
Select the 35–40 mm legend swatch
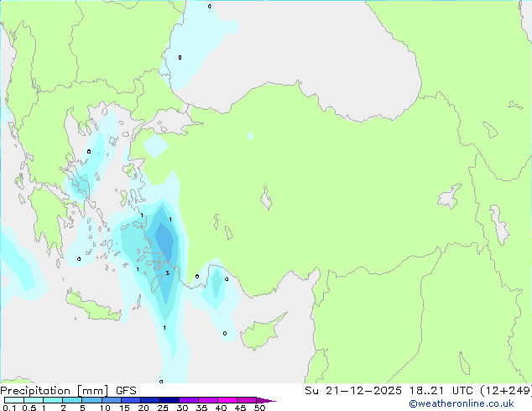pyautogui.click(x=207, y=400)
